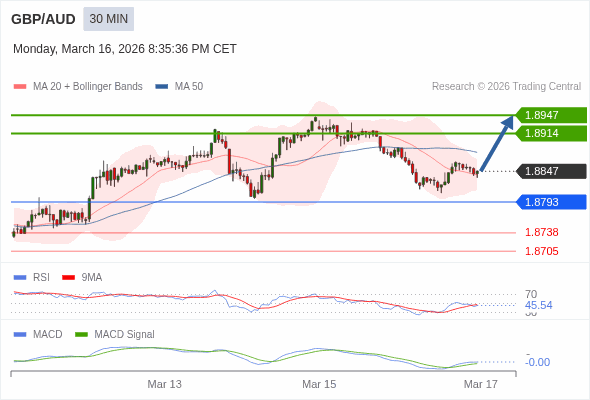The width and height of the screenshot is (590, 400).
Task: Click the Mar 17 date axis label
Action: [481, 384]
